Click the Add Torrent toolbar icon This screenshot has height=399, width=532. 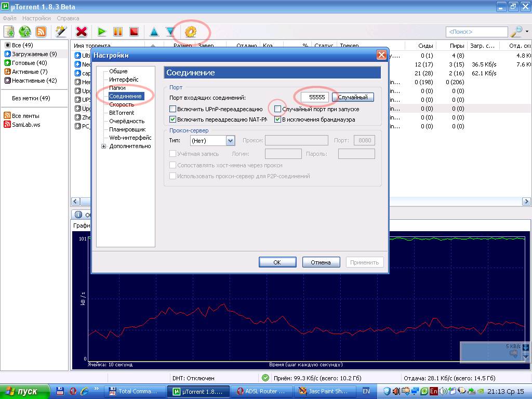pyautogui.click(x=9, y=32)
